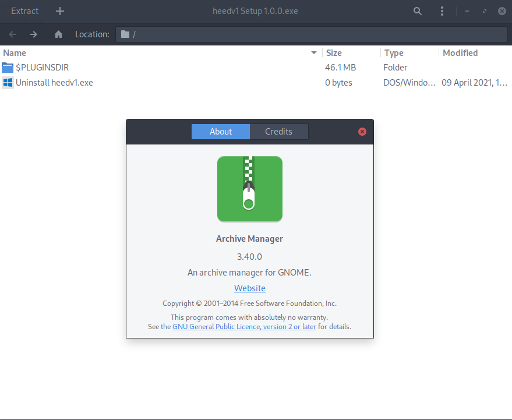Open the search magnifier icon
Viewport: 512px width, 420px height.
tap(417, 11)
